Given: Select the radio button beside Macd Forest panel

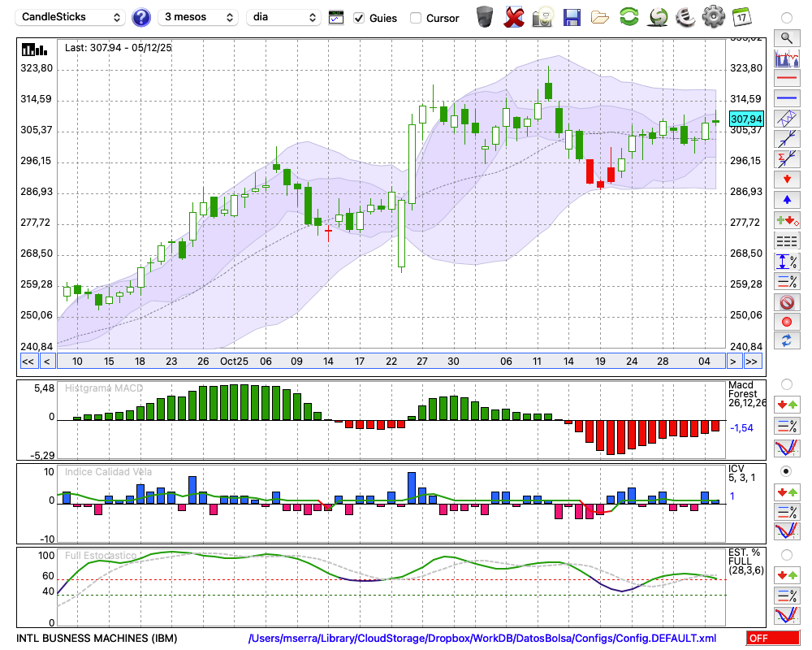Looking at the screenshot, I should pos(786,383).
